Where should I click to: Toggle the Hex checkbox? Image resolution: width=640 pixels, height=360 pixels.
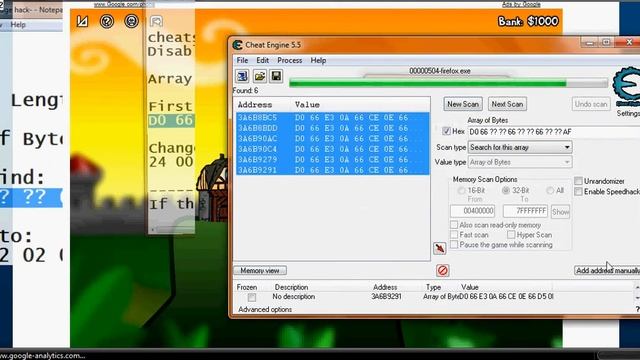[x=447, y=131]
